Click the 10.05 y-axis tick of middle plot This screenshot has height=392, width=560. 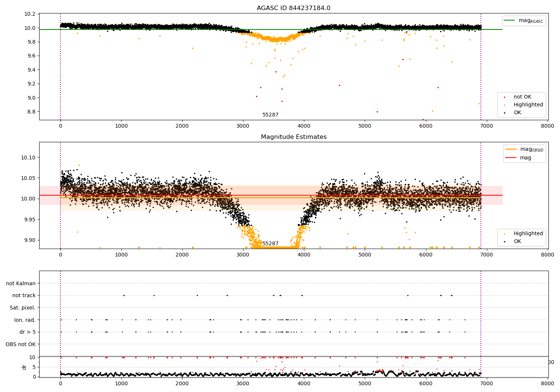click(28, 178)
